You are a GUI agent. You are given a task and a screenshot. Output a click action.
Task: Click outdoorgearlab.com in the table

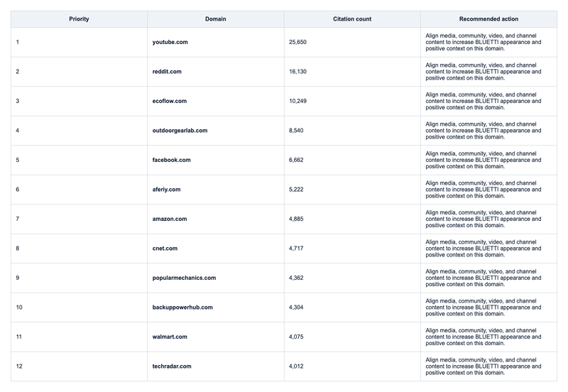pyautogui.click(x=180, y=131)
